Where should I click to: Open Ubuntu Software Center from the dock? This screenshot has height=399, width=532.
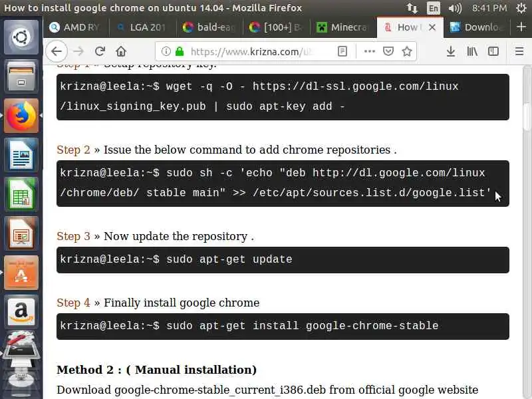21,273
